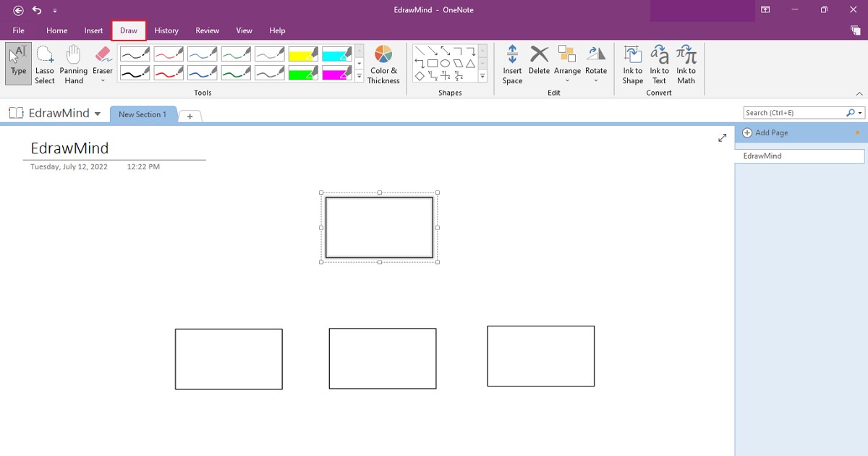Open the Rotate dropdown
Image resolution: width=868 pixels, height=456 pixels.
coord(596,64)
